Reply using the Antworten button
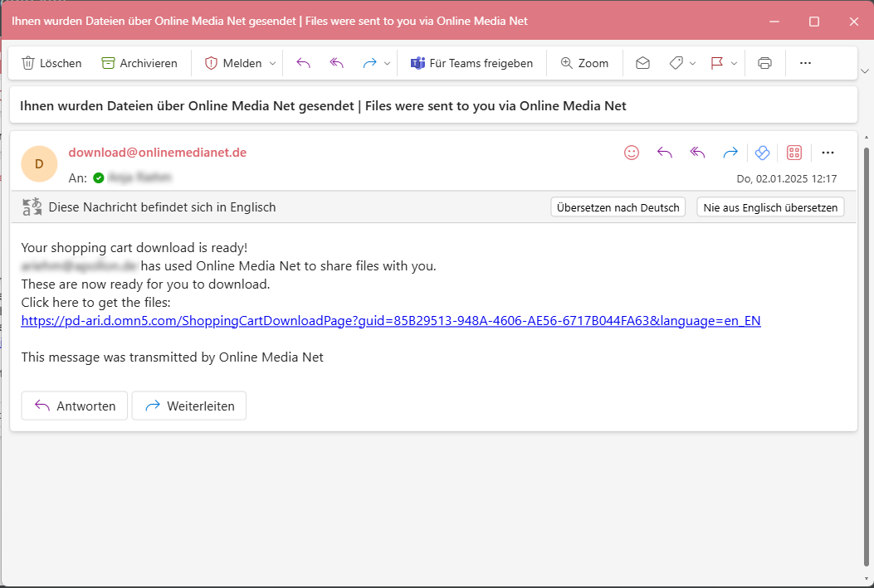 pos(74,406)
